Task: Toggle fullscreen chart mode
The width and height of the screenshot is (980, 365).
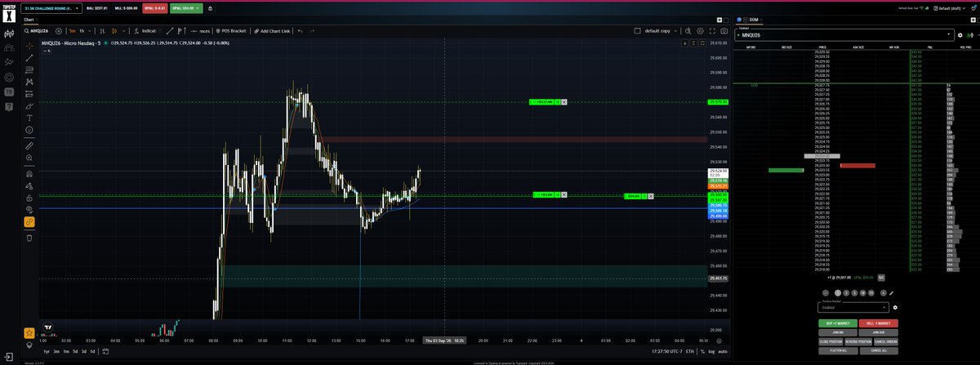Action: (x=712, y=31)
